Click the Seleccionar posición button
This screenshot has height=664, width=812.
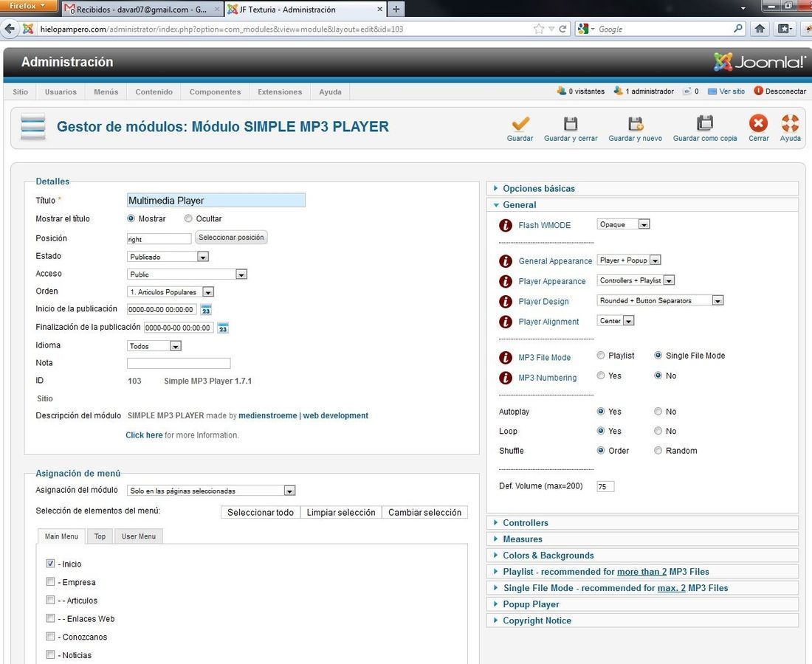[x=231, y=238]
